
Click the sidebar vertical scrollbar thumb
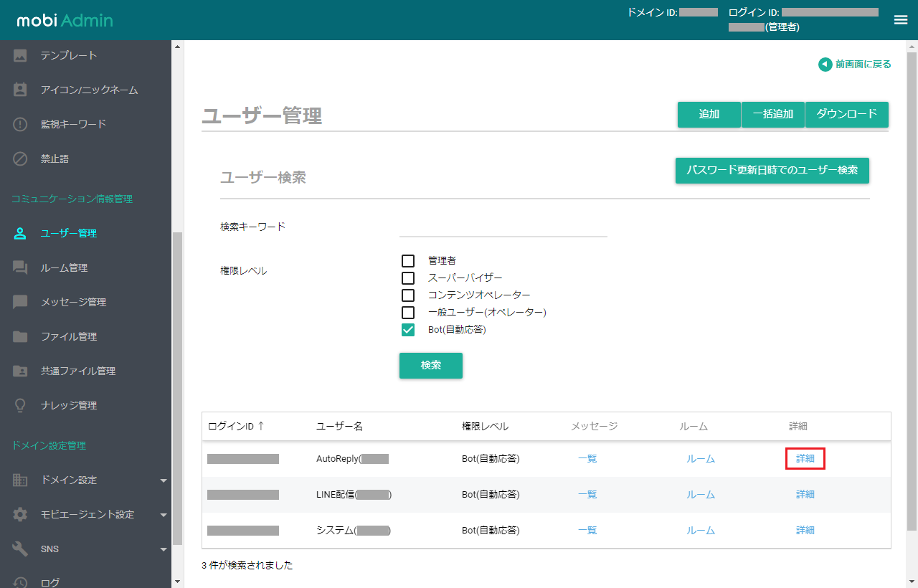pos(177,388)
